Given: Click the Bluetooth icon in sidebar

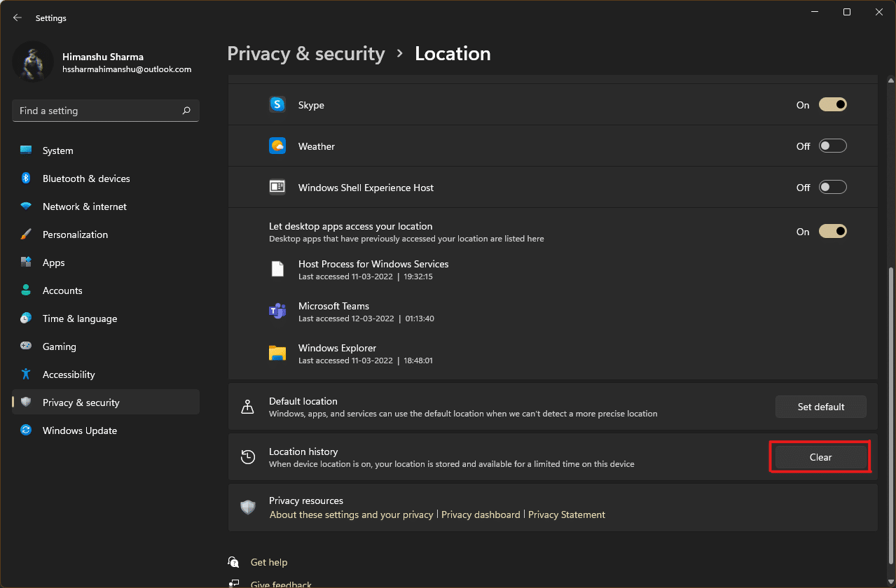Looking at the screenshot, I should (26, 178).
